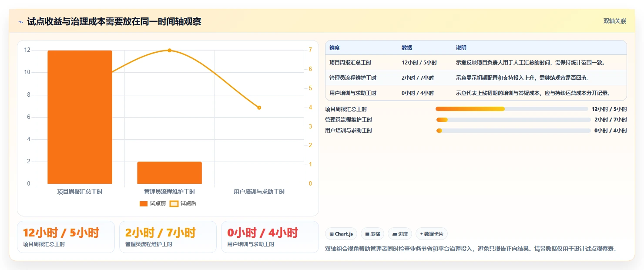Click the line chart end point at 4
The height and width of the screenshot is (270, 644).
[259, 108]
